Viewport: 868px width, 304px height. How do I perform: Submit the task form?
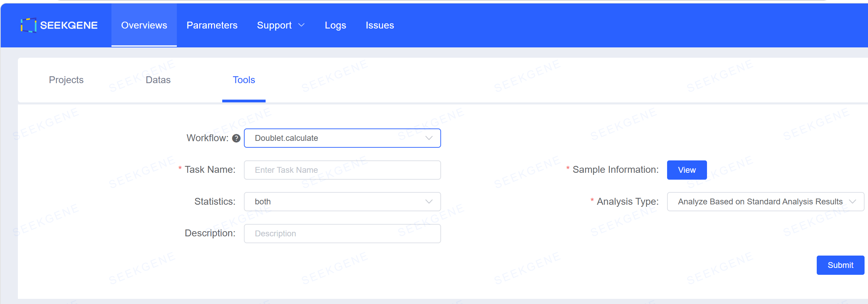(840, 265)
